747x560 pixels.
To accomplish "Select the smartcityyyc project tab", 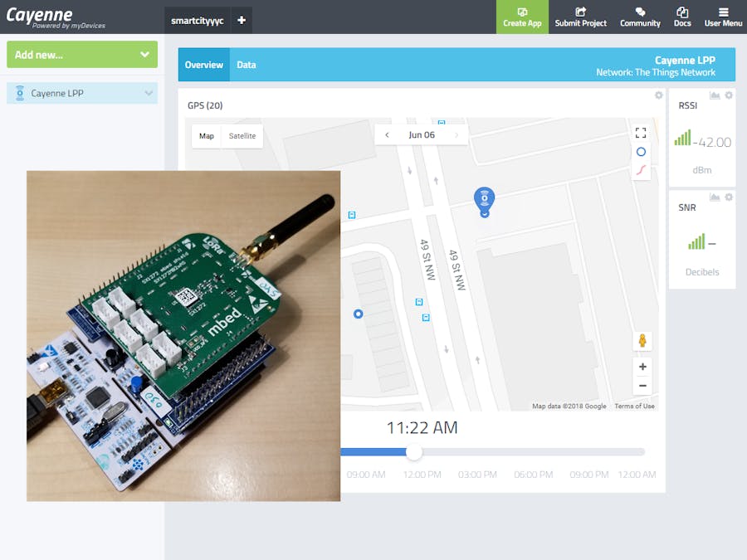I will pos(197,19).
